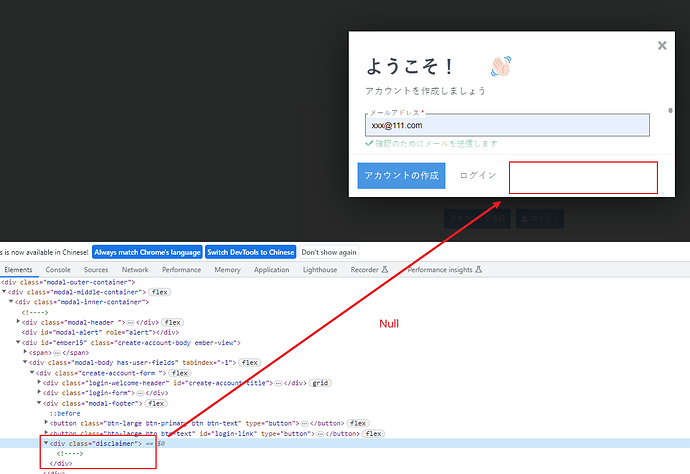690x474 pixels.
Task: Click the dimmed ログイン button behind modal
Action: 540,218
